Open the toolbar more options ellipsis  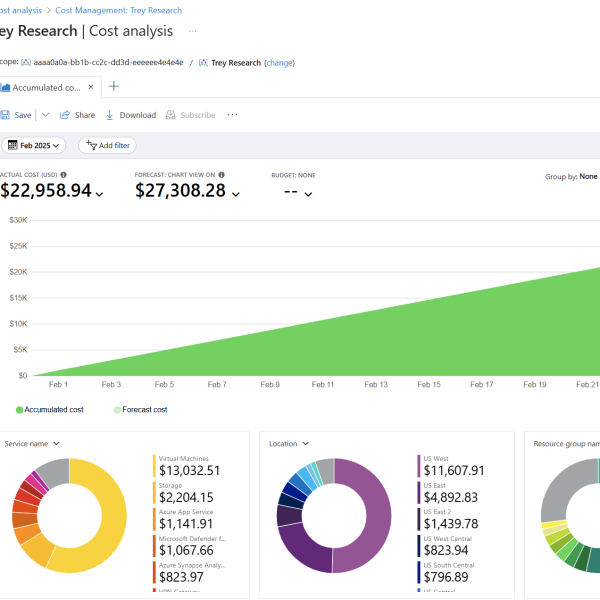[x=232, y=114]
